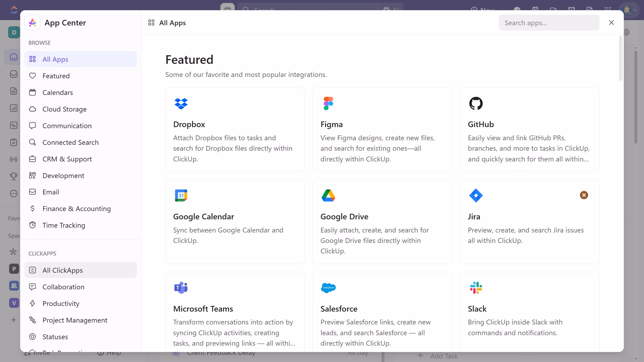Open the Communication category

click(80, 126)
